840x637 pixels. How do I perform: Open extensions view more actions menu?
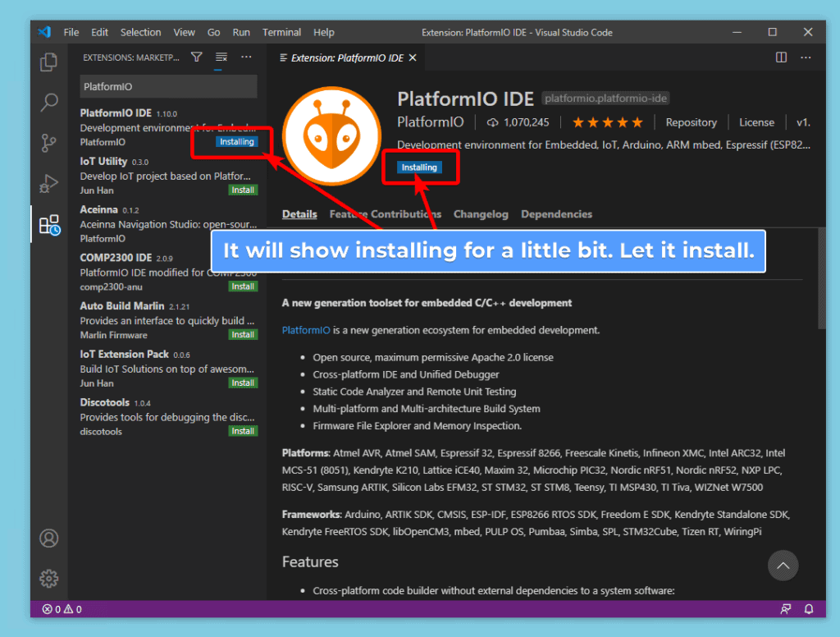[x=246, y=57]
